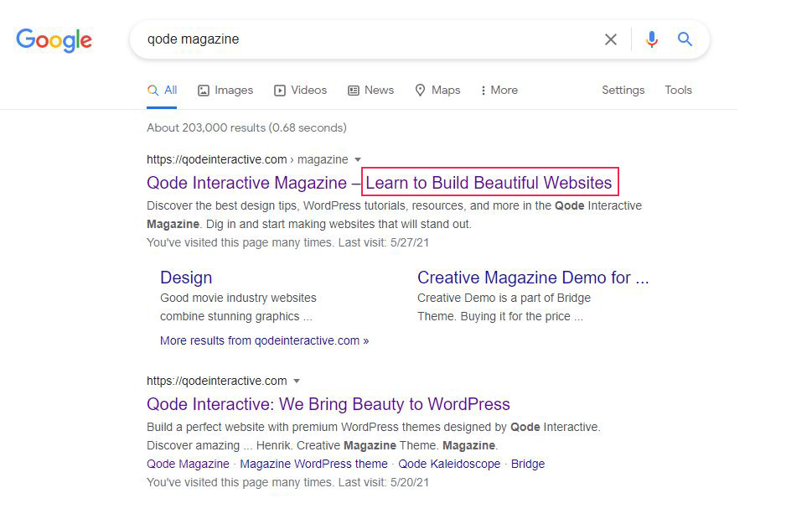This screenshot has width=812, height=514.
Task: Click the Good movie industry websites snippet
Action: [x=238, y=298]
